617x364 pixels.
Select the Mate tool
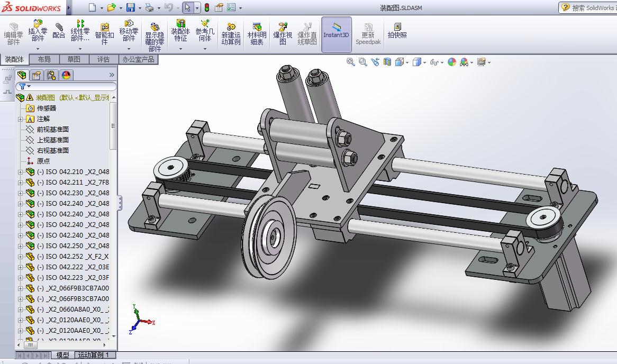coord(59,31)
